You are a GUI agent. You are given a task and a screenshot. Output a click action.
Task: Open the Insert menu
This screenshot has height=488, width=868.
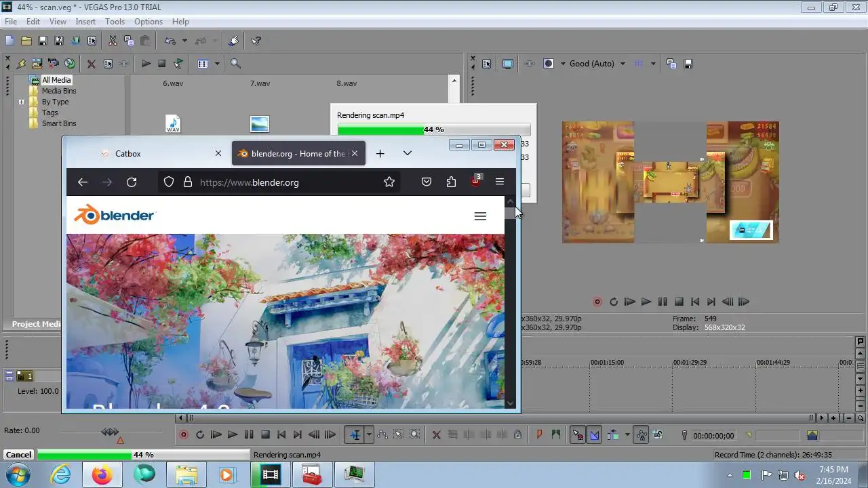(x=85, y=22)
